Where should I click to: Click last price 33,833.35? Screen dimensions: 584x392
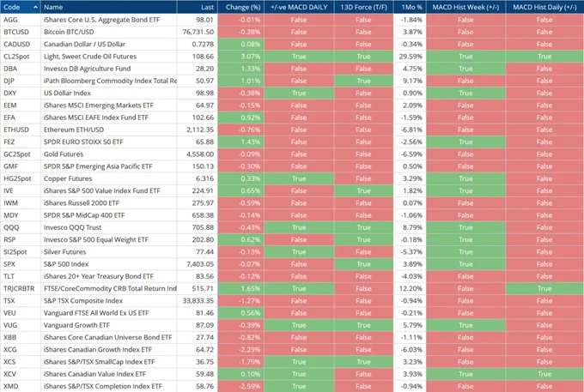tap(197, 301)
